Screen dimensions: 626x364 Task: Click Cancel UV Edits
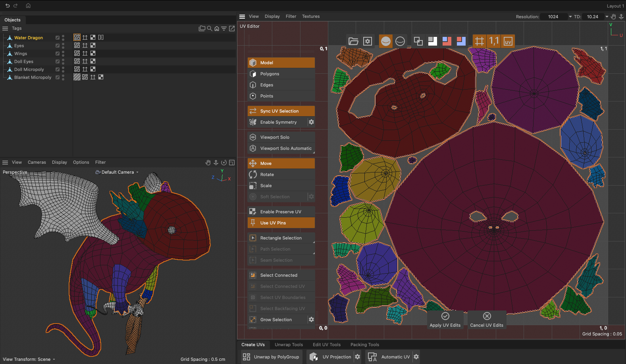pyautogui.click(x=487, y=320)
